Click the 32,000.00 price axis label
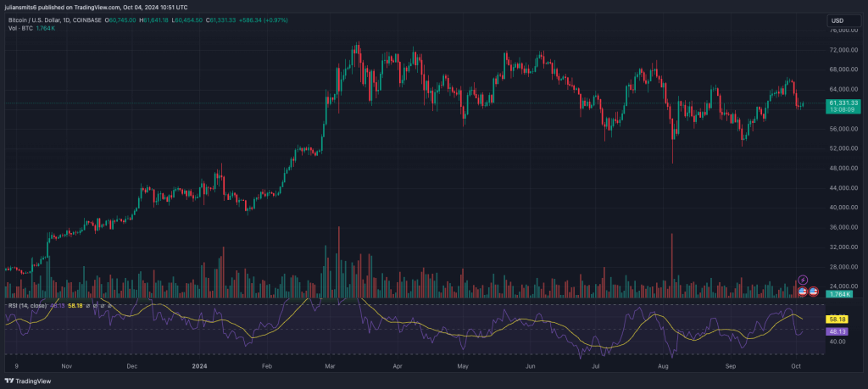 pos(845,247)
